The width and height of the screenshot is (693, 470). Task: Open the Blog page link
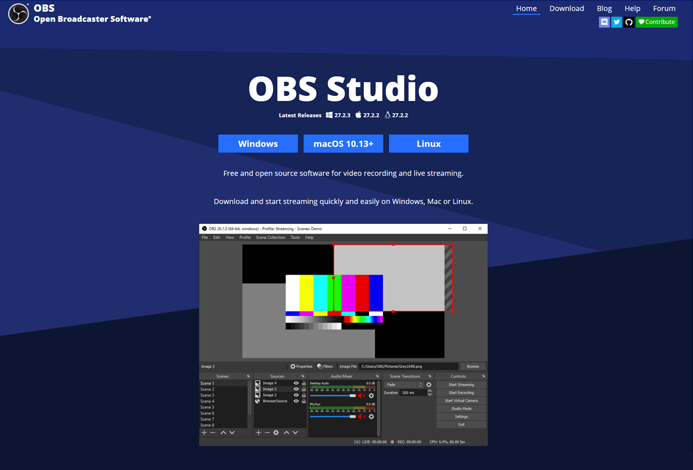pos(604,8)
